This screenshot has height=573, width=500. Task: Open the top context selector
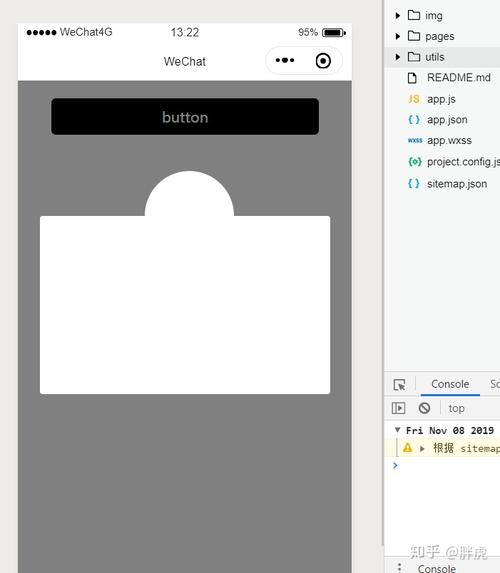(456, 408)
